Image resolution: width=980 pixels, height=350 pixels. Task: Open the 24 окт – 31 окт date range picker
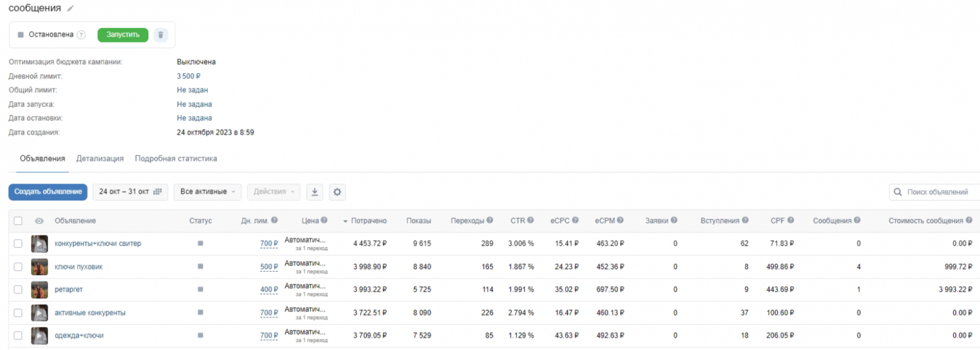pos(130,192)
